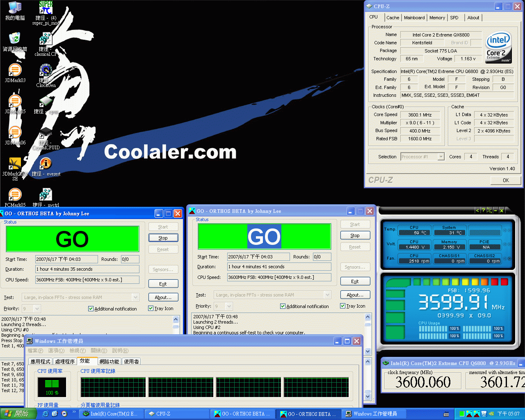This screenshot has width=525, height=420.
Task: Switch to the Cache tab in CPU-Z
Action: click(x=393, y=18)
